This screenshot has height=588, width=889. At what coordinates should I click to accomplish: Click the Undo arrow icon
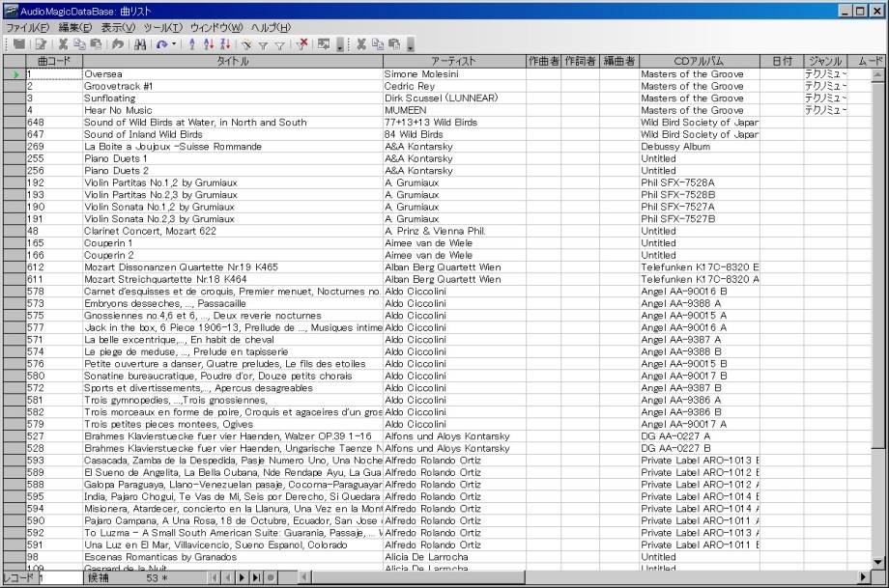coord(117,44)
